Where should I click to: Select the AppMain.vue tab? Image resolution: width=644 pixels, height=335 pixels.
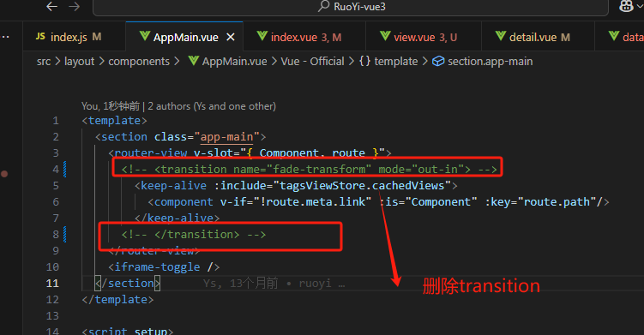(x=185, y=38)
